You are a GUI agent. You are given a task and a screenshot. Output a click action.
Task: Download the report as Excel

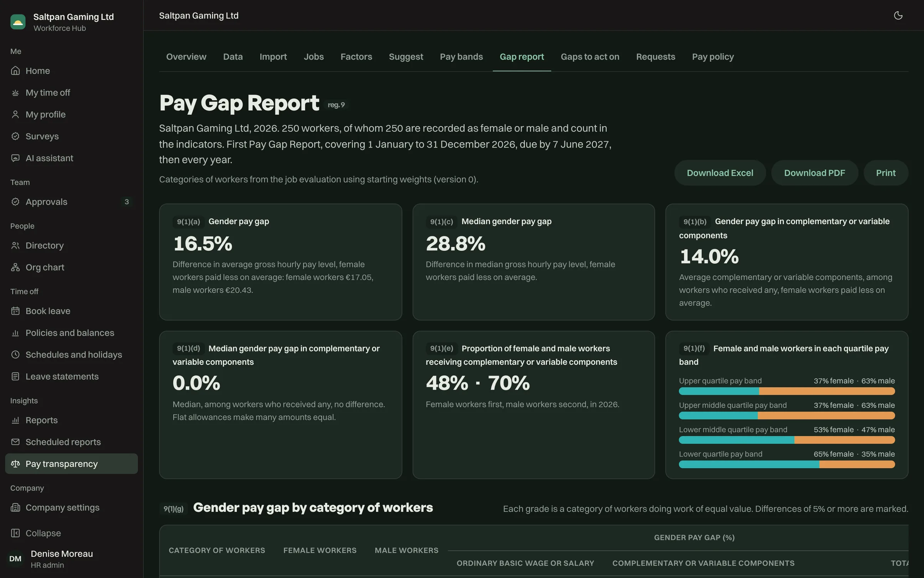click(x=720, y=173)
